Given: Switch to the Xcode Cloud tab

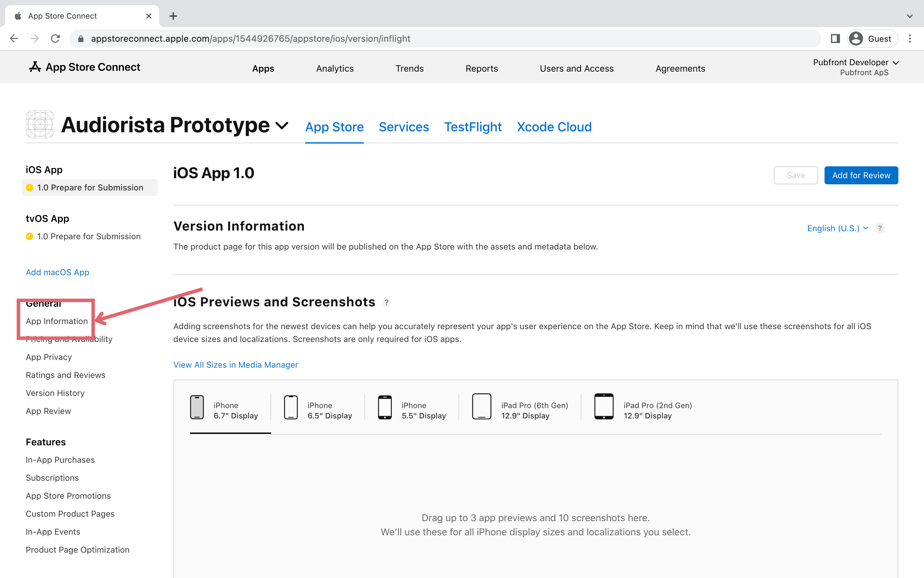Looking at the screenshot, I should pos(554,127).
